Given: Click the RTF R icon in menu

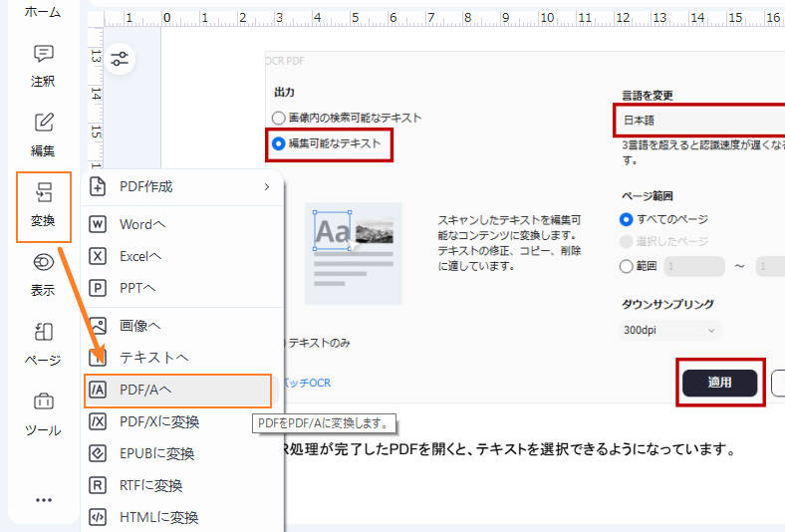Looking at the screenshot, I should coord(98,485).
